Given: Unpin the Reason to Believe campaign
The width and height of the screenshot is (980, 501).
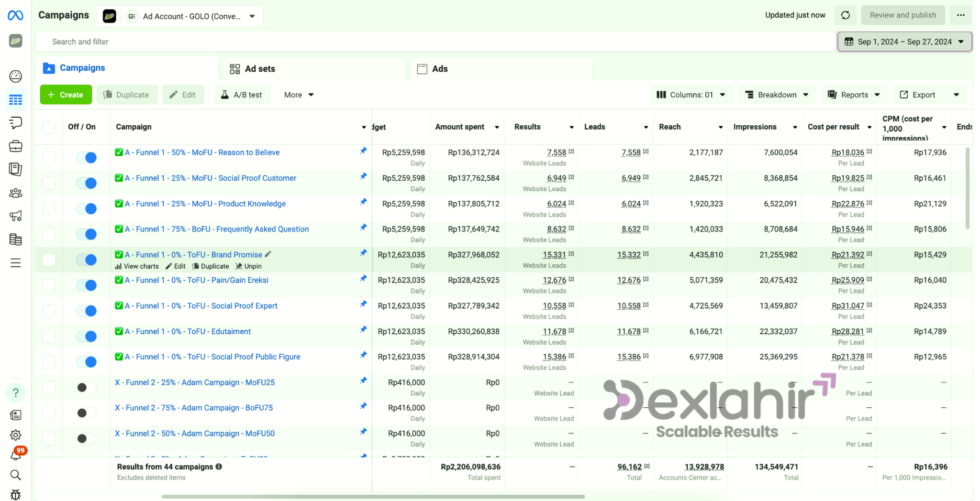Looking at the screenshot, I should [x=363, y=151].
